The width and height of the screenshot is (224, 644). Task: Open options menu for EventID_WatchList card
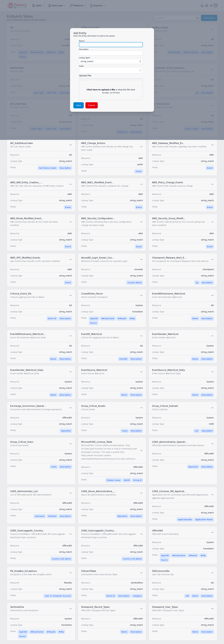click(141, 336)
